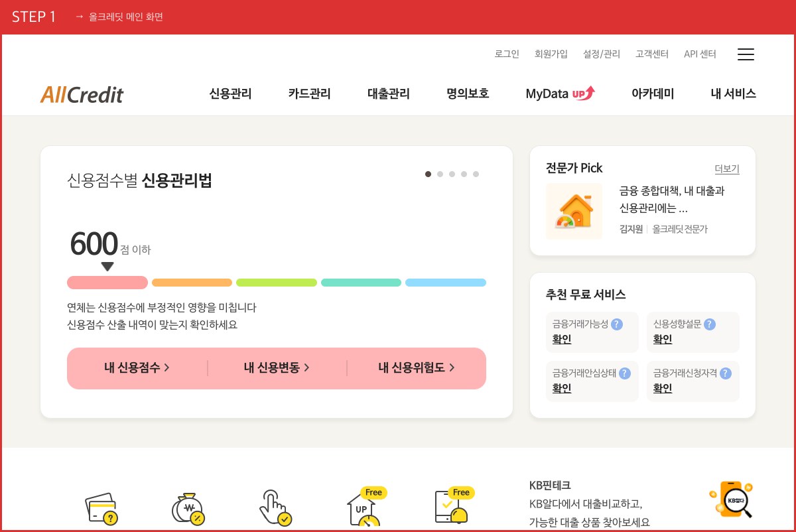Open the 내 신용위험도 button
Image resolution: width=796 pixels, height=532 pixels.
[x=417, y=367]
